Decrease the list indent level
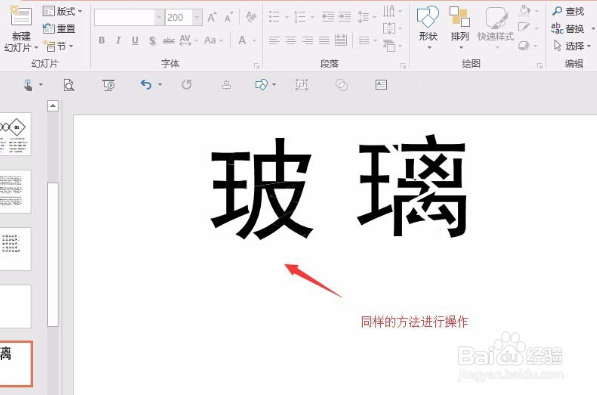The width and height of the screenshot is (597, 395). tap(327, 17)
